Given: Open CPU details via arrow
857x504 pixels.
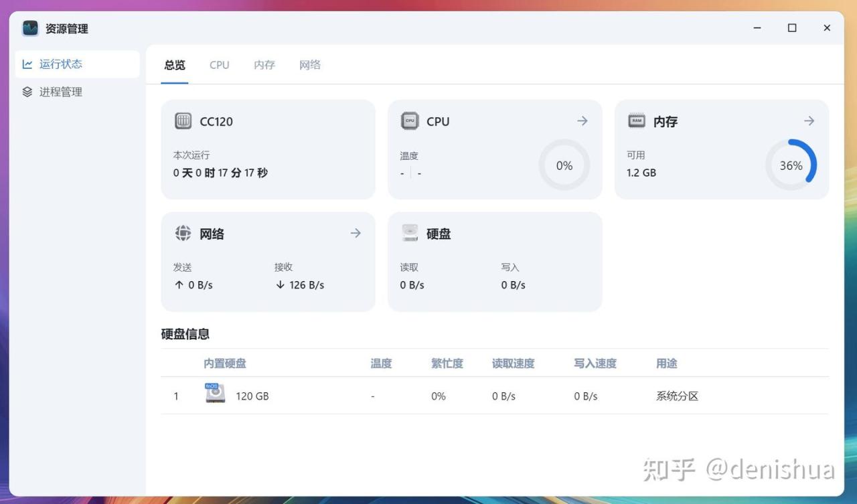Looking at the screenshot, I should click(x=582, y=121).
